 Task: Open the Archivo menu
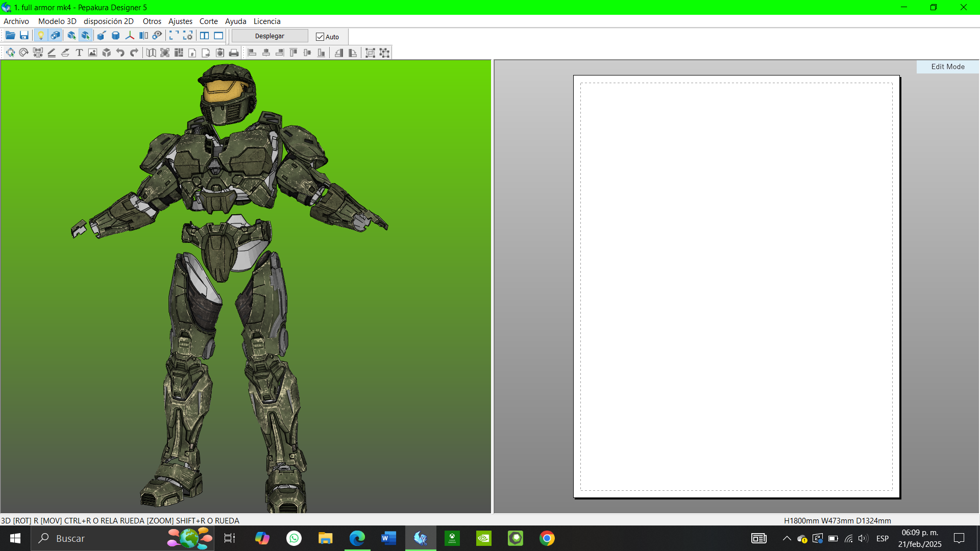coord(16,21)
